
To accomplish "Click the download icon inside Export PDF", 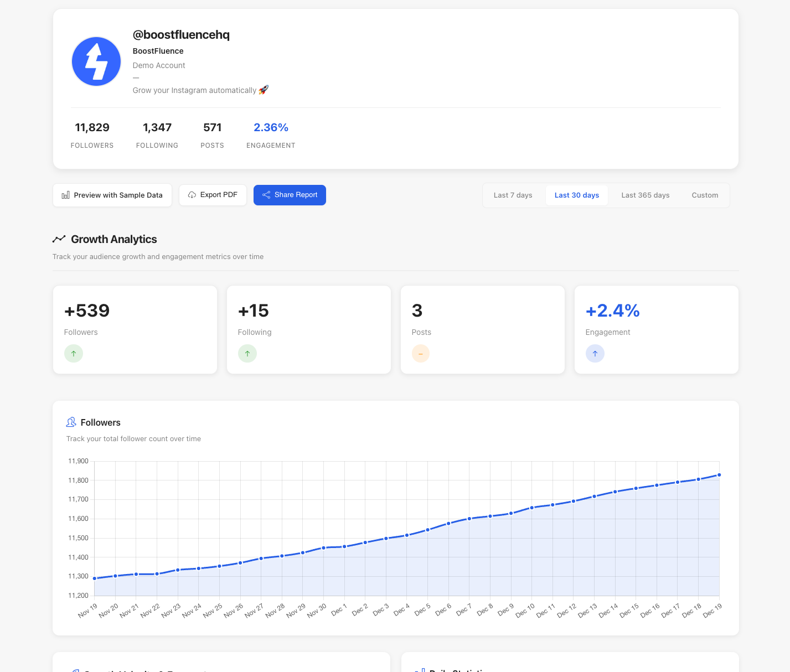I will click(x=192, y=195).
